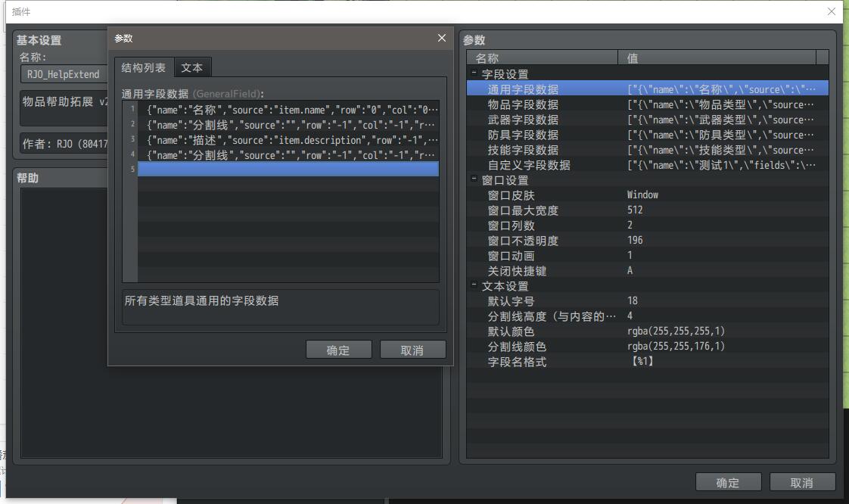849x504 pixels.
Task: Close the 参数 dialog
Action: point(442,38)
